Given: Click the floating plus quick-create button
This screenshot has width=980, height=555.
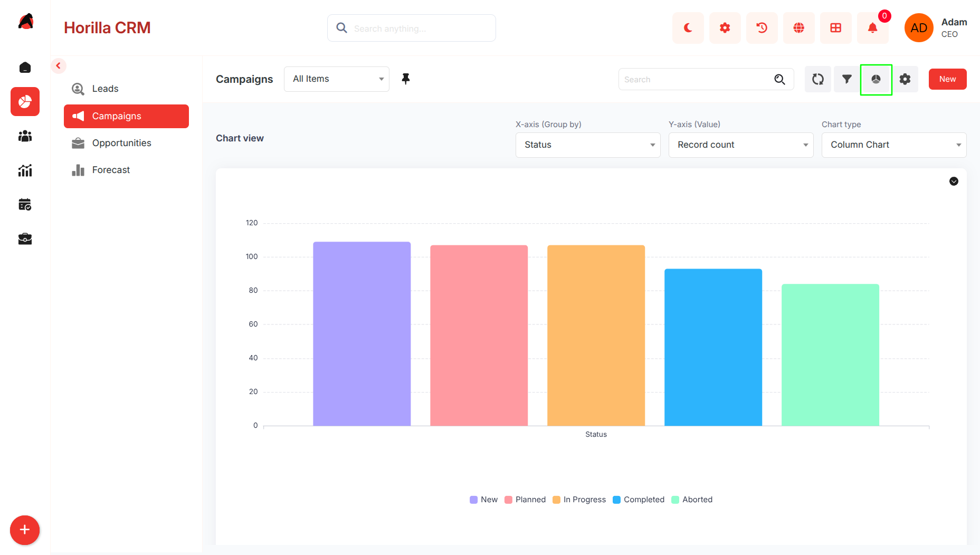Looking at the screenshot, I should click(x=25, y=530).
